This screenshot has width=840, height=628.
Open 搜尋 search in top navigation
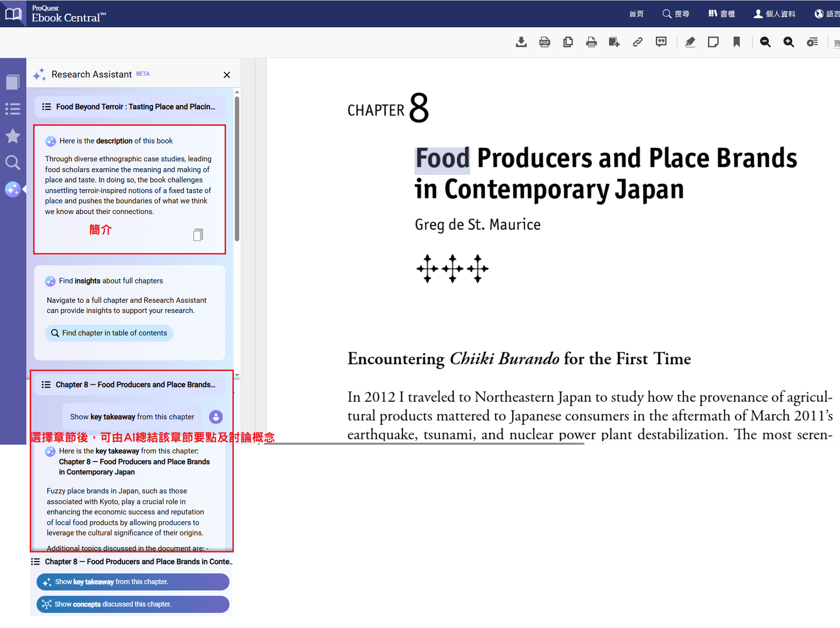click(x=676, y=14)
